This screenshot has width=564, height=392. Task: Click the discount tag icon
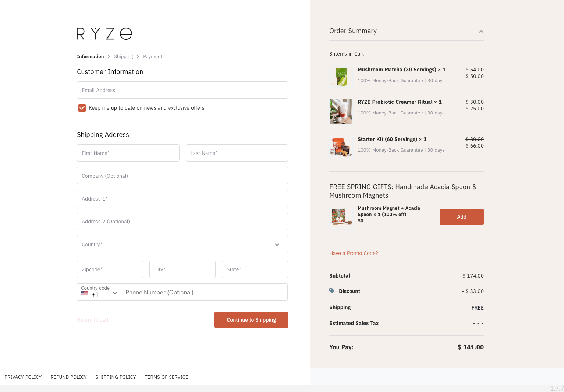pyautogui.click(x=332, y=291)
